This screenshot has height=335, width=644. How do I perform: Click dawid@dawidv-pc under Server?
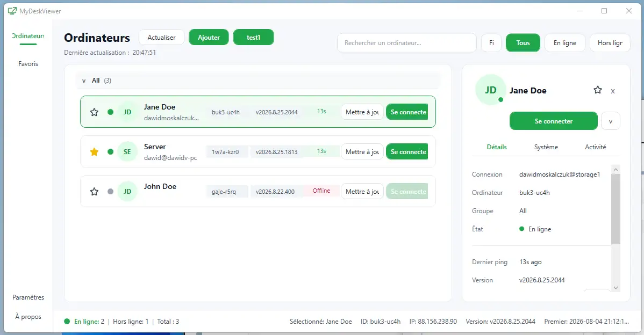click(170, 158)
